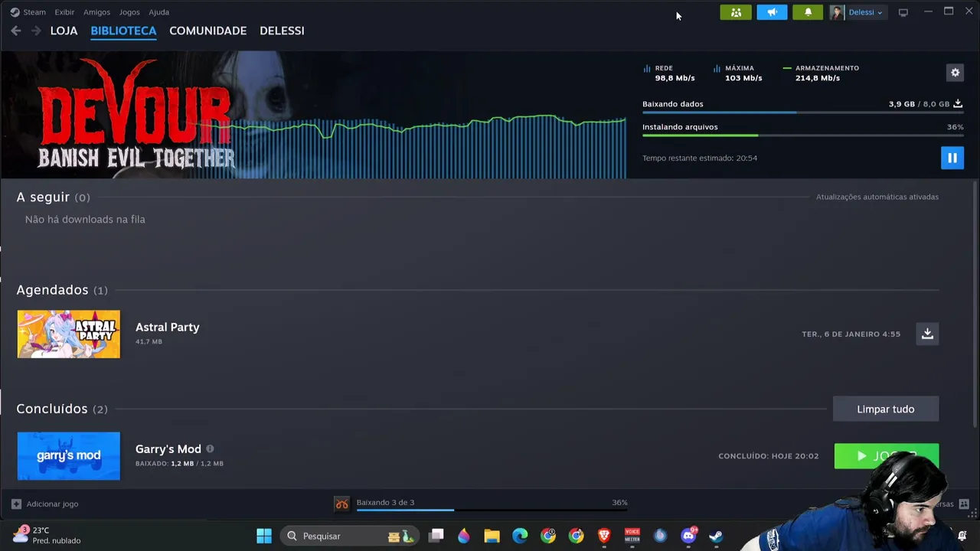Click the REDE 98,8 Mb/s stat

coord(669,73)
